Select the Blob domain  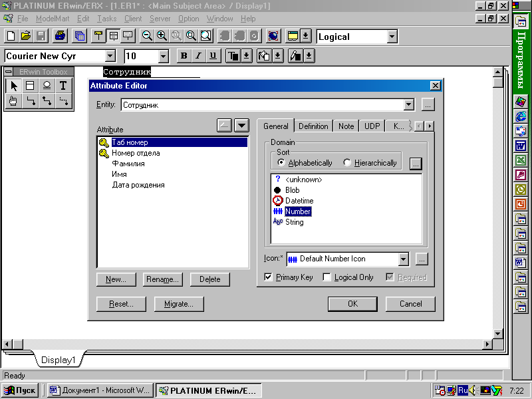(x=292, y=190)
